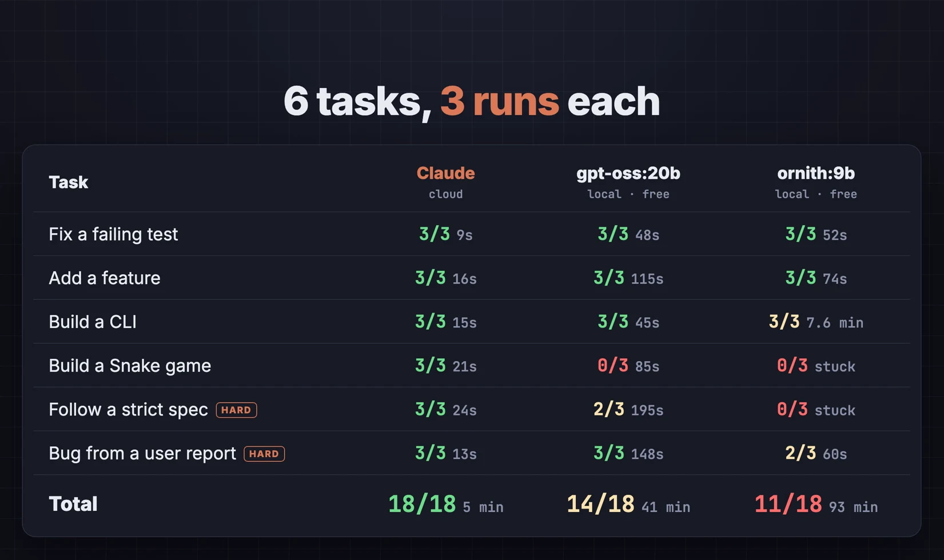
Task: Click gpt-oss:20b's '3/3 45s' cell
Action: click(628, 322)
